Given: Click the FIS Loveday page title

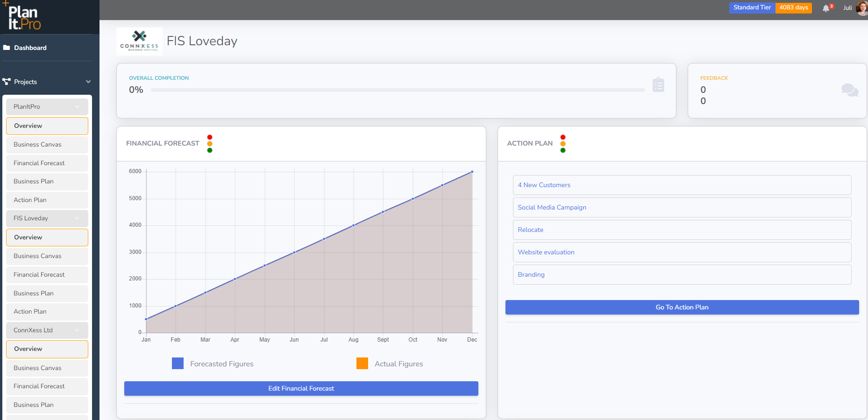Looking at the screenshot, I should 202,41.
